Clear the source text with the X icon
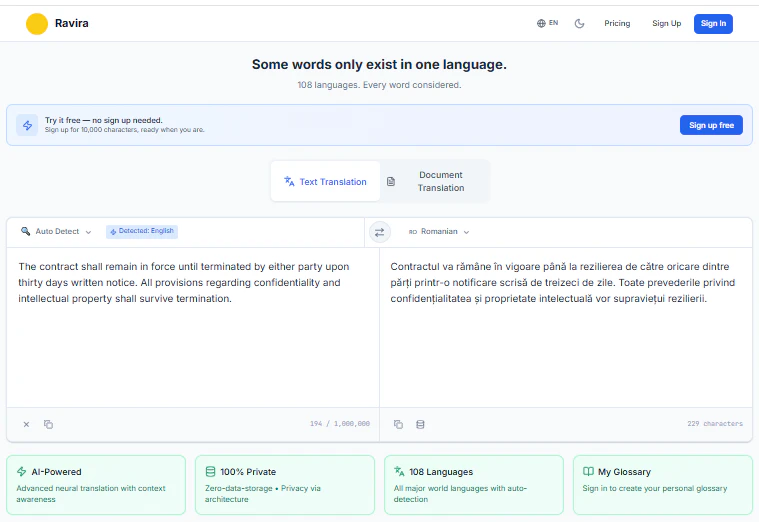Image resolution: width=759 pixels, height=522 pixels. pos(26,424)
